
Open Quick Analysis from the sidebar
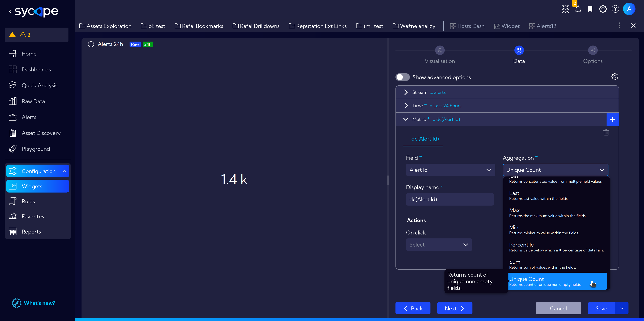[x=33, y=85]
